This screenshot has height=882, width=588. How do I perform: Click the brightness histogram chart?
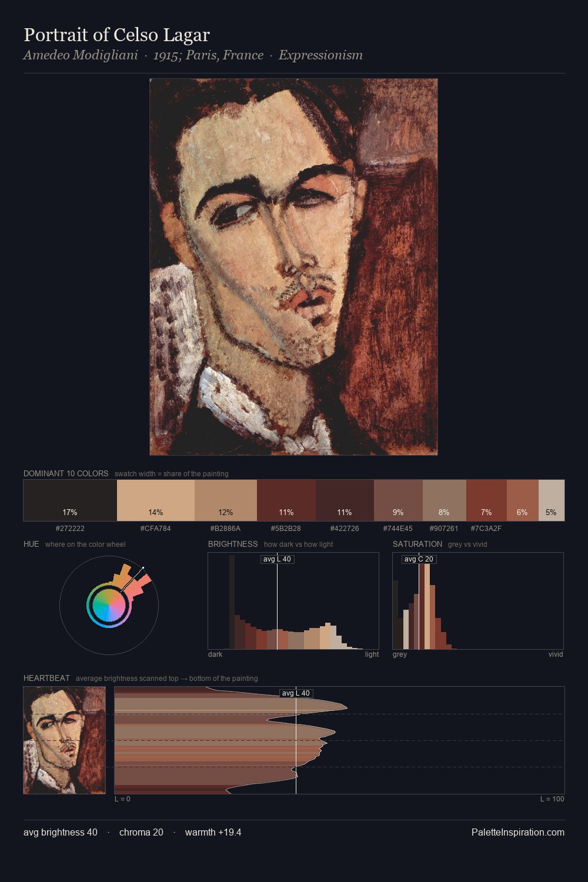coord(293,601)
